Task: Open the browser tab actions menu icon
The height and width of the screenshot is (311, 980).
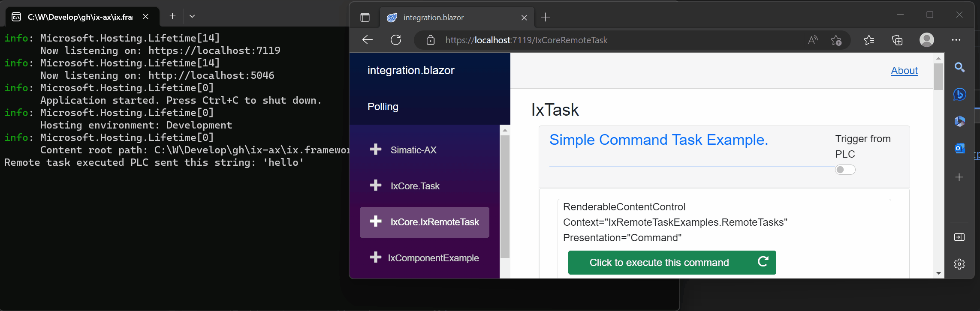Action: (x=365, y=18)
